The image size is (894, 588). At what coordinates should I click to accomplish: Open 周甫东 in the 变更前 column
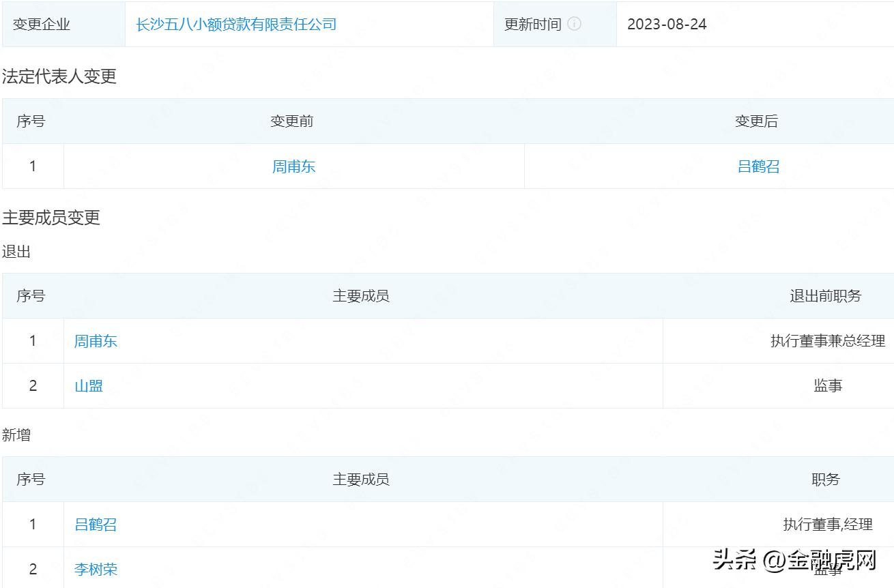(x=293, y=166)
